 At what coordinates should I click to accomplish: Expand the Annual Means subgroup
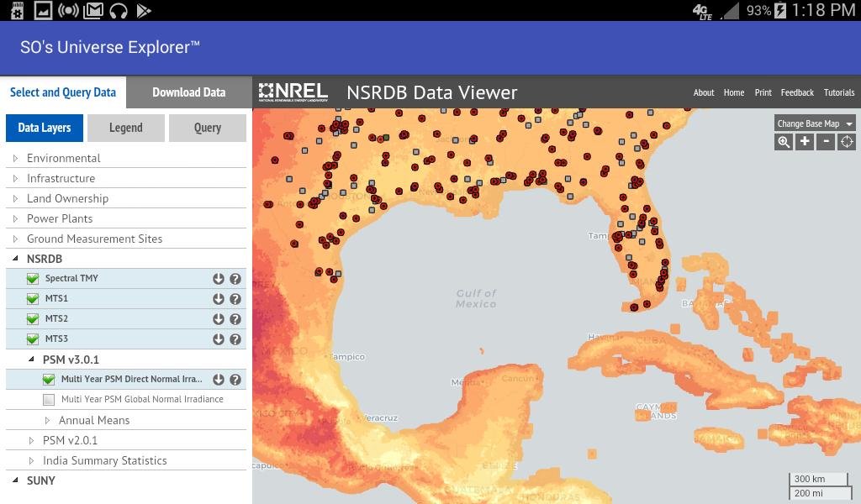click(x=47, y=420)
